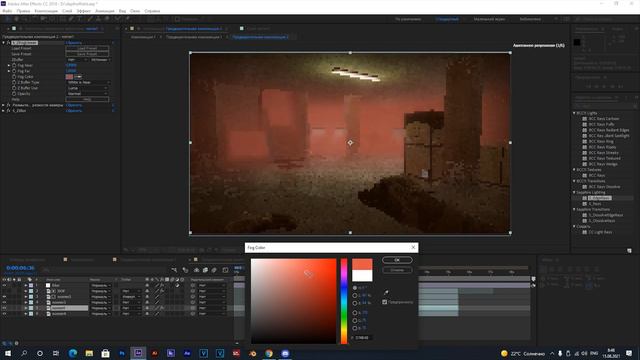Open the Opacity mode dropdown
The height and width of the screenshot is (360, 640).
point(88,94)
